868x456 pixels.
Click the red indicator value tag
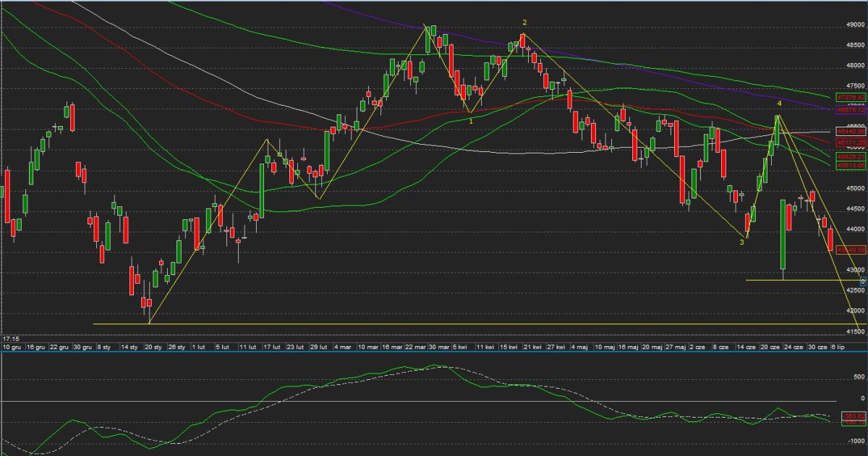[x=851, y=416]
